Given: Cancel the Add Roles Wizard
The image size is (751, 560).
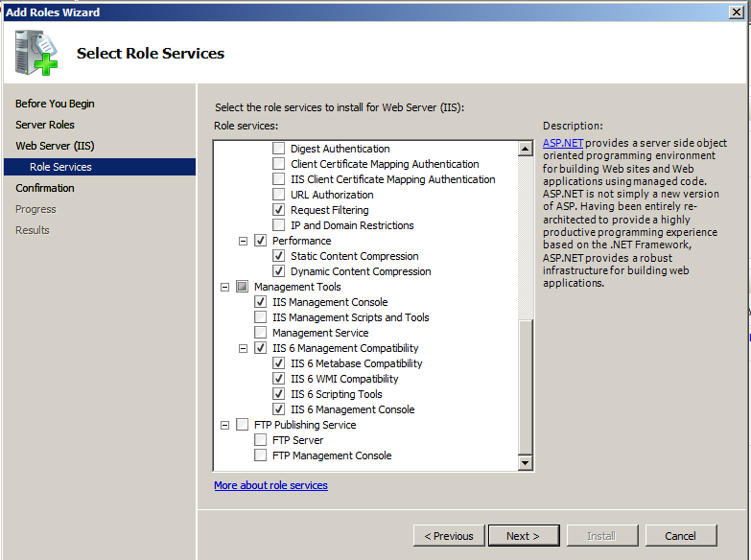Looking at the screenshot, I should [x=681, y=536].
